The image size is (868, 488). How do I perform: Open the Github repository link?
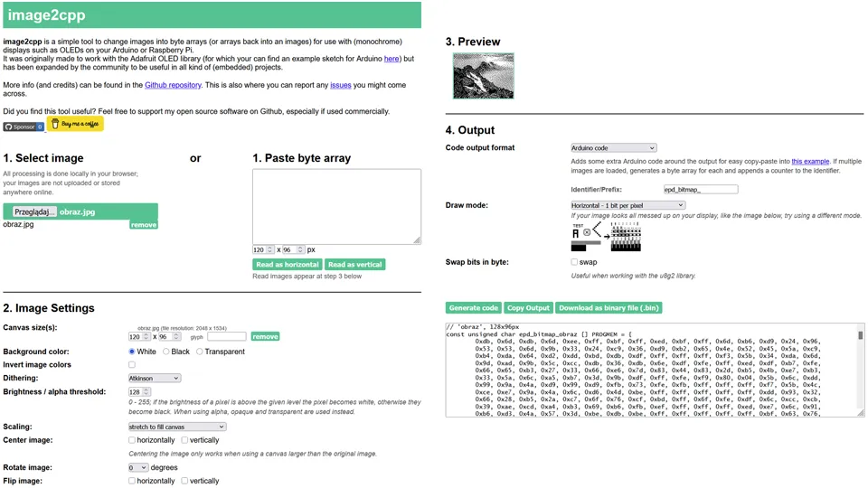tap(173, 85)
